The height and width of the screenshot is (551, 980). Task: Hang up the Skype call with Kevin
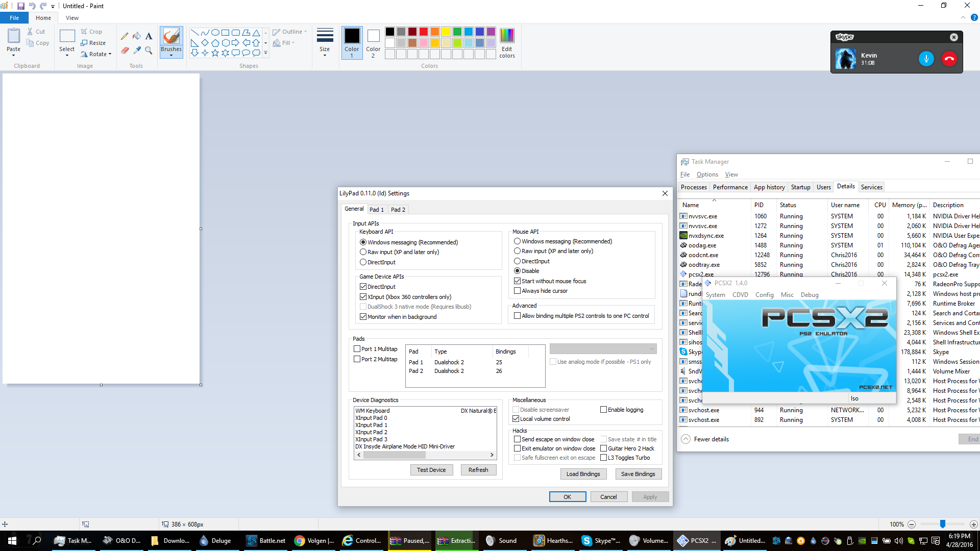point(949,59)
